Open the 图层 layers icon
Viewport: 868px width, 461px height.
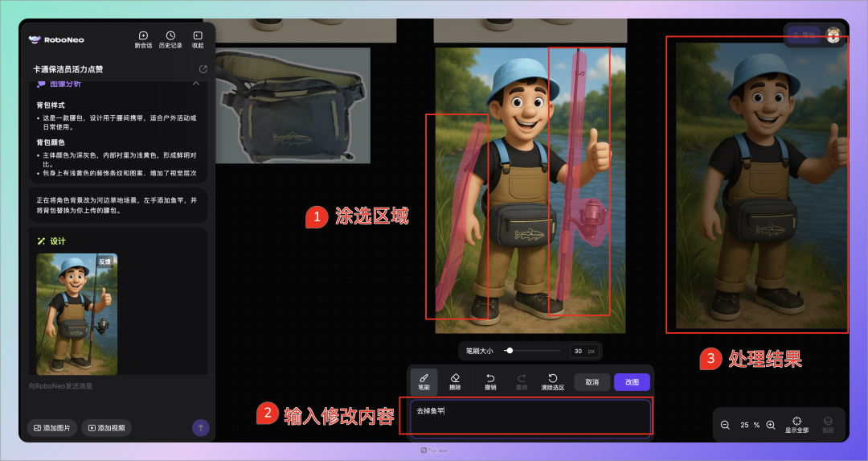pos(828,425)
